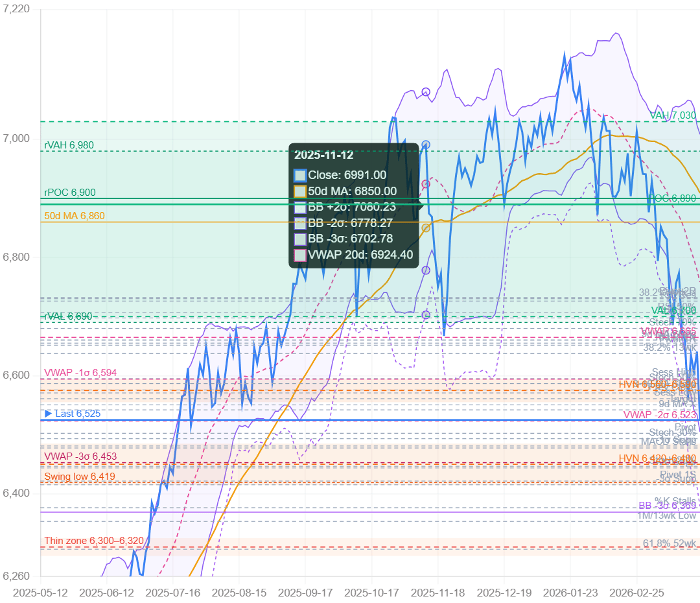The height and width of the screenshot is (603, 700).
Task: Click the rPOC 6,900 level label
Action: pyautogui.click(x=69, y=193)
